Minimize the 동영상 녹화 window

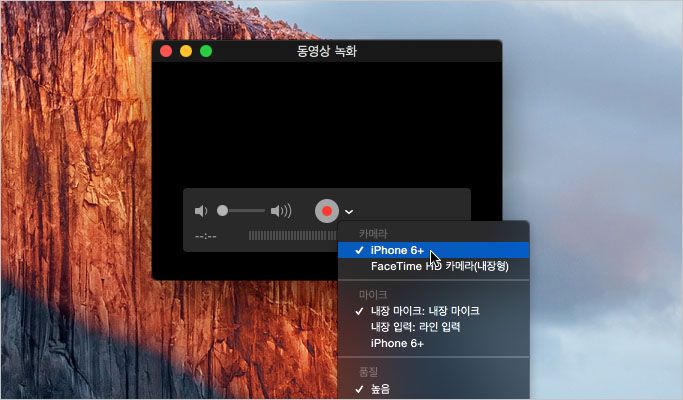click(x=186, y=51)
